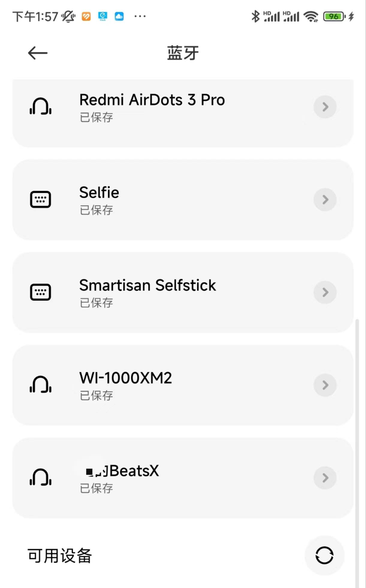Open WI-1000XM2 details chevron
Screen dimensions: 366x588
tap(325, 385)
